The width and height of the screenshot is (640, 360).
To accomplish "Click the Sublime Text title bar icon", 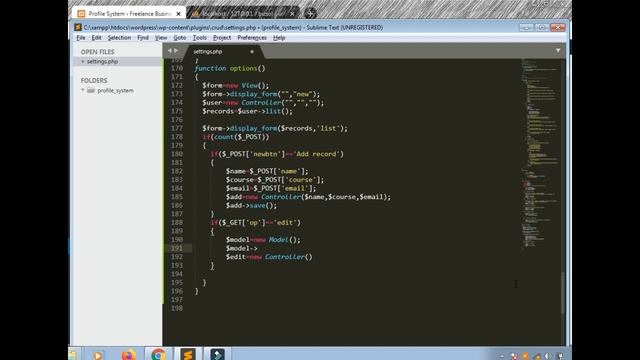I will (78, 27).
